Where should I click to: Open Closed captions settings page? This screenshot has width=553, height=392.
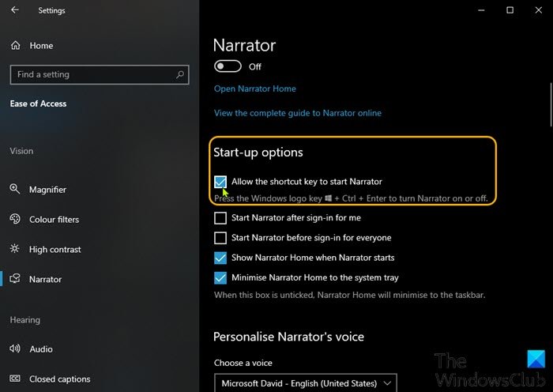coord(59,379)
